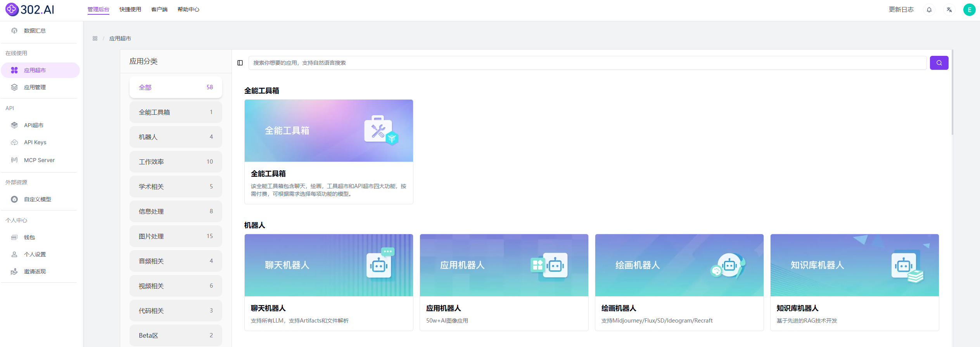Screen dimensions: 980x347
Task: Select the 图片处理 category
Action: point(176,236)
